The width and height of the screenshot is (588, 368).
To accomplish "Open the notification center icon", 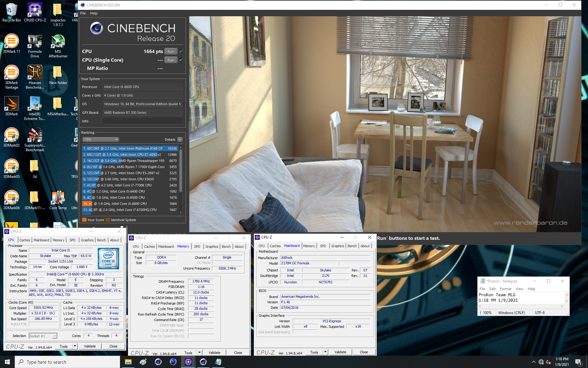I will point(578,362).
